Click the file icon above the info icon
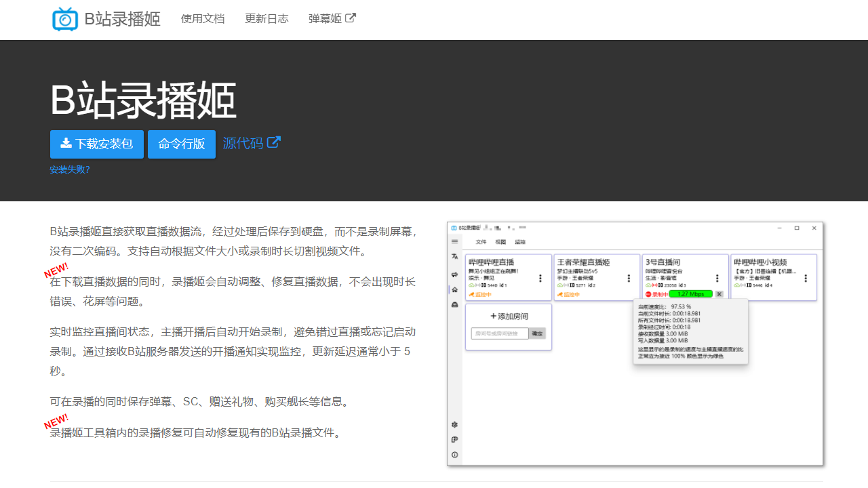 (455, 440)
